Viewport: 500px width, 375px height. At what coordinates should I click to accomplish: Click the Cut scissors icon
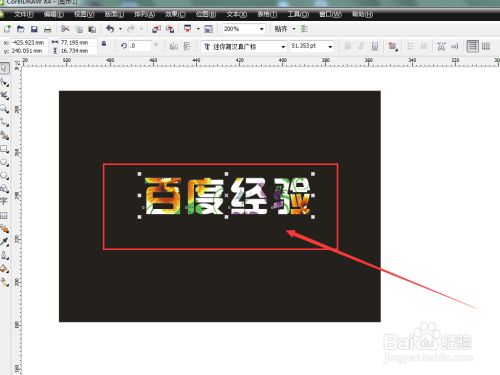[x=65, y=29]
